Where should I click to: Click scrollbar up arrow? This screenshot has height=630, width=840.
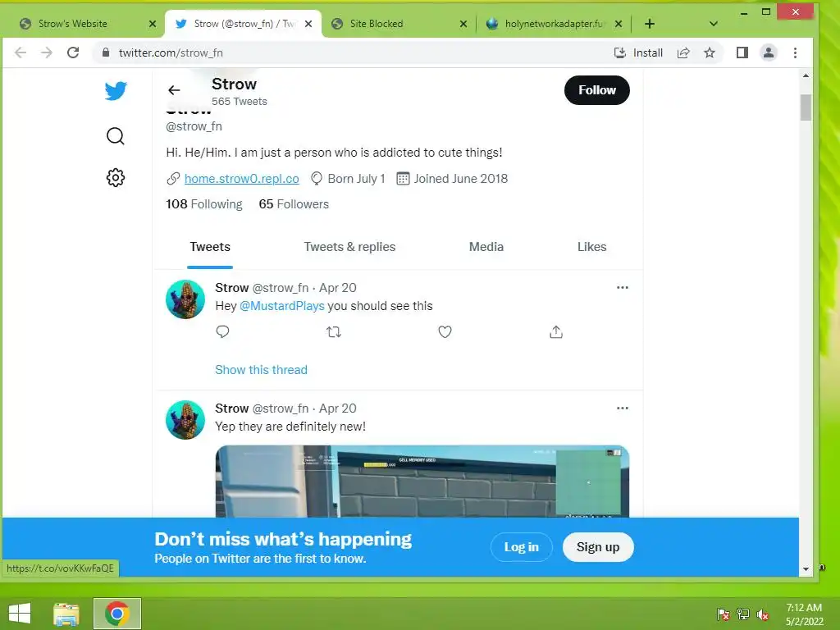coord(806,75)
